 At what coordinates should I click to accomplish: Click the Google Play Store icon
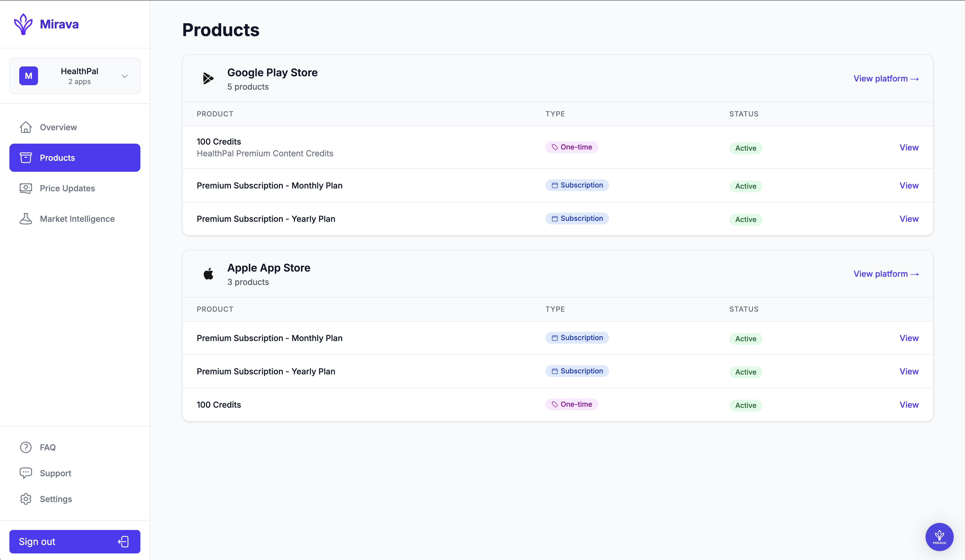click(x=208, y=78)
